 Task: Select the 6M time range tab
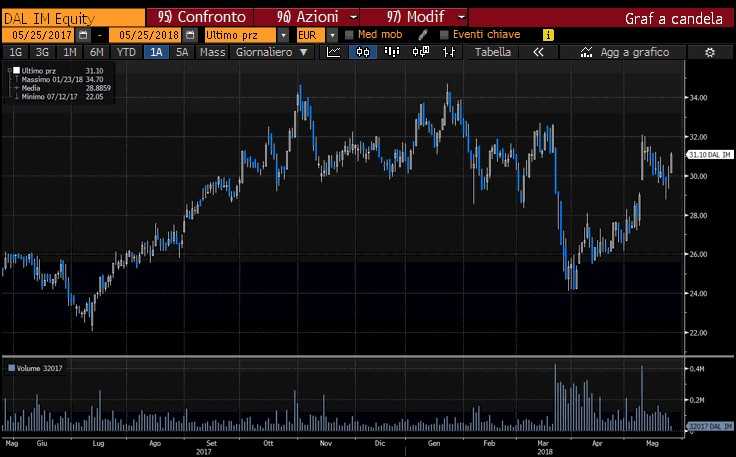(x=97, y=52)
